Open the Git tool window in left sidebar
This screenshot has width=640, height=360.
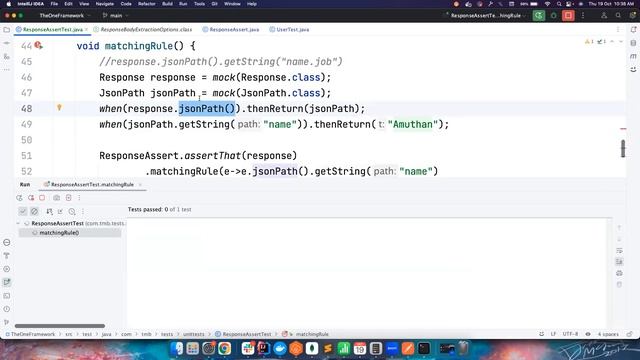point(7,322)
